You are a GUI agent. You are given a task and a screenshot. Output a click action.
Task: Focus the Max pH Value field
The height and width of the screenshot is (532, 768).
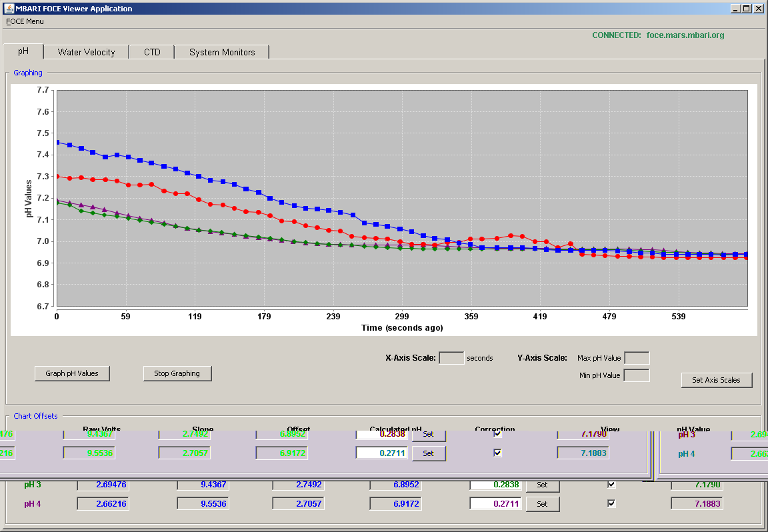(637, 358)
